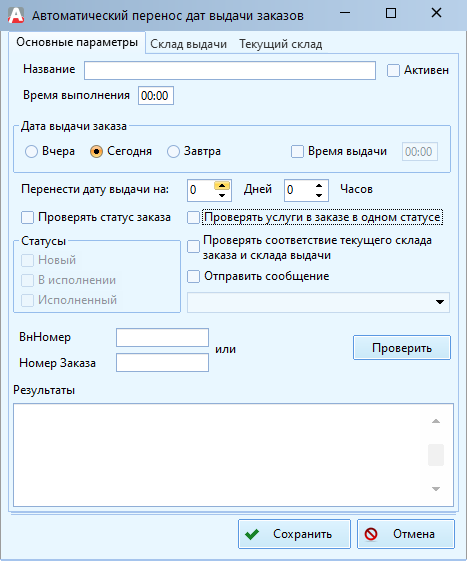
Task: Enable Проверять статус заказа checkbox
Action: (27, 218)
